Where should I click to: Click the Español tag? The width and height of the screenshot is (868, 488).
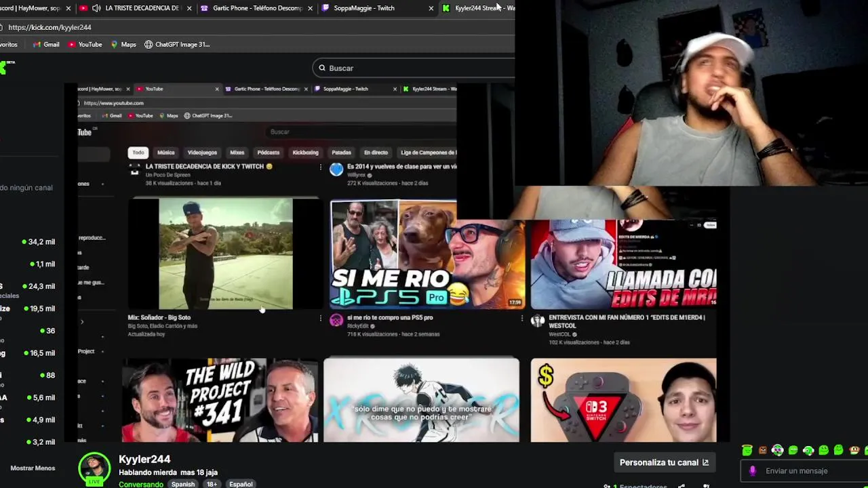pos(241,484)
